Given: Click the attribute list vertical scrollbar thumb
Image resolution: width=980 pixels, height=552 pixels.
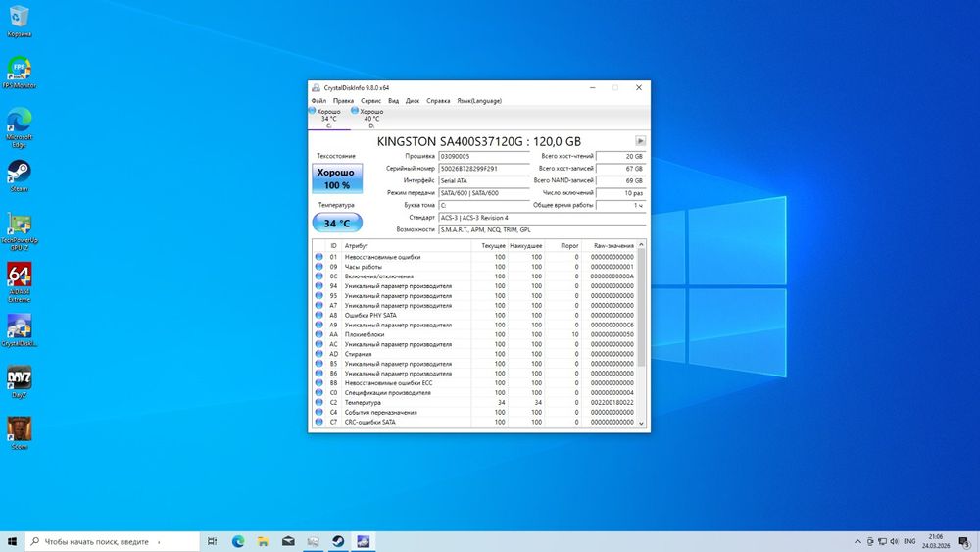Looking at the screenshot, I should (x=641, y=308).
